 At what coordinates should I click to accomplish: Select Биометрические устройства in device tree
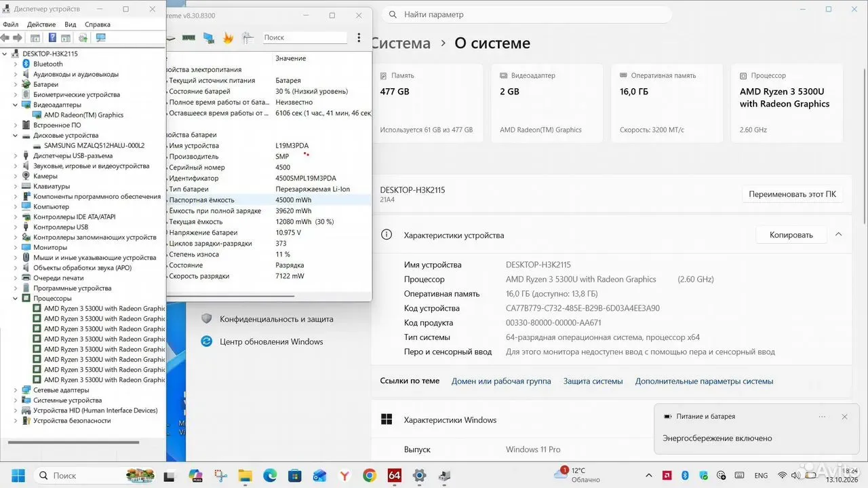77,94
